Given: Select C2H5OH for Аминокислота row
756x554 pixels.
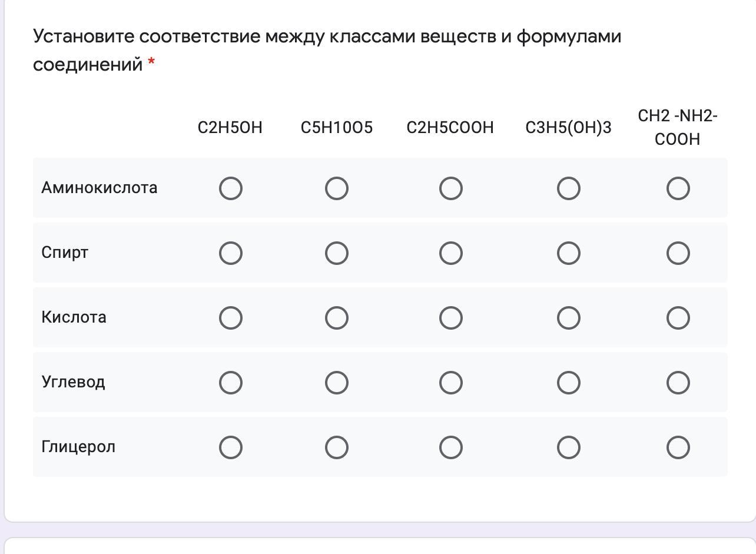Looking at the screenshot, I should (230, 188).
